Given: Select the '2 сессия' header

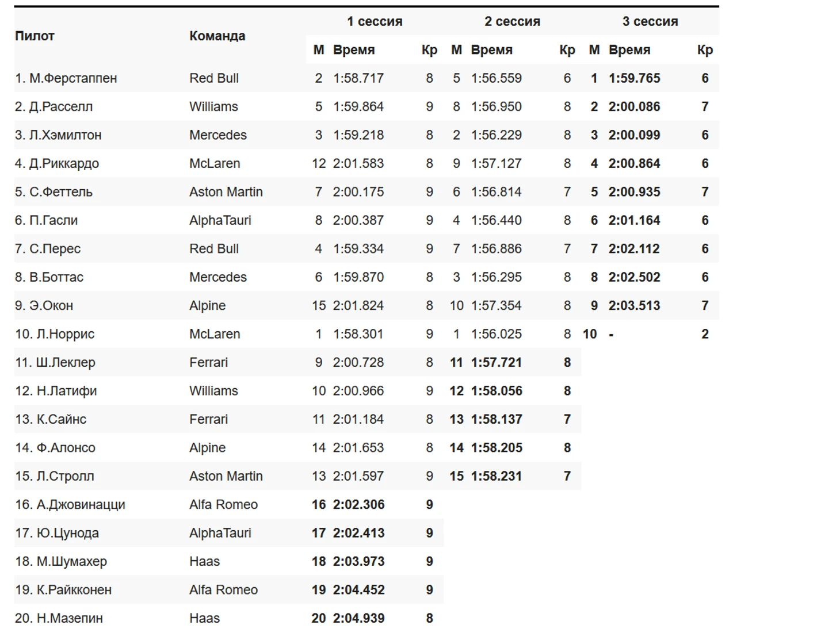Looking at the screenshot, I should [512, 21].
